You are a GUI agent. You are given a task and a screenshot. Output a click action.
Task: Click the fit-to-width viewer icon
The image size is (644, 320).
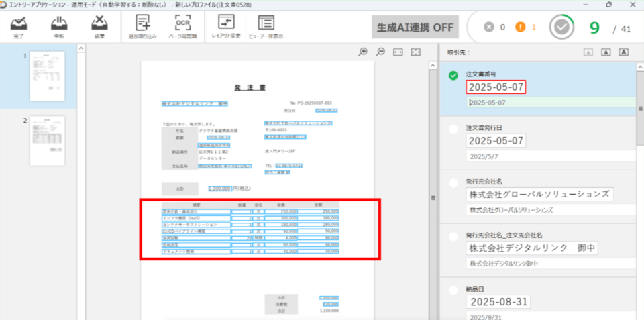tap(398, 52)
